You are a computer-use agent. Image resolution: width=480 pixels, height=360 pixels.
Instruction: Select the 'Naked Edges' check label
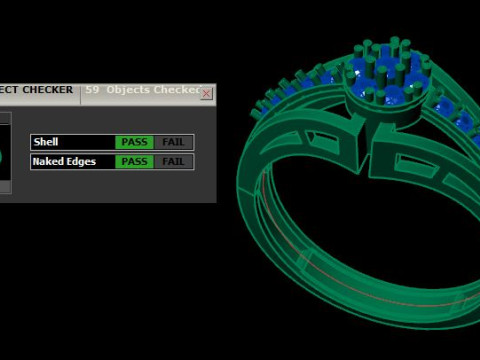pos(64,162)
